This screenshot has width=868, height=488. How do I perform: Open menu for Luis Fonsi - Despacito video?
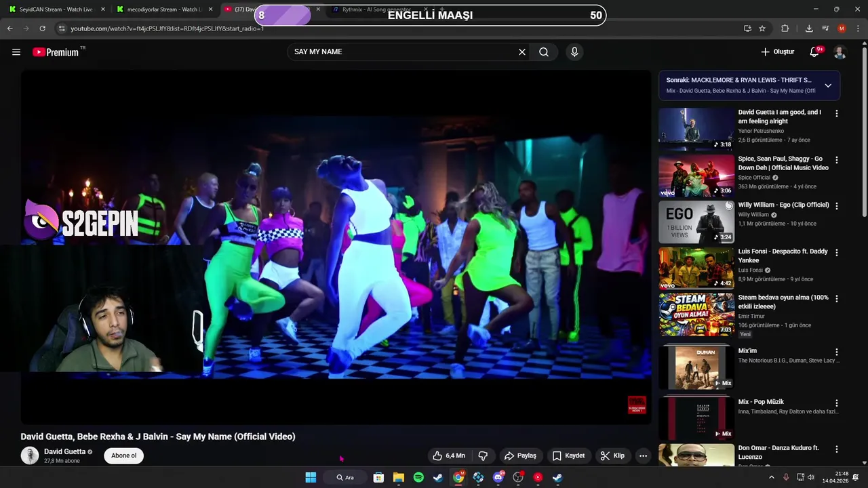click(837, 252)
